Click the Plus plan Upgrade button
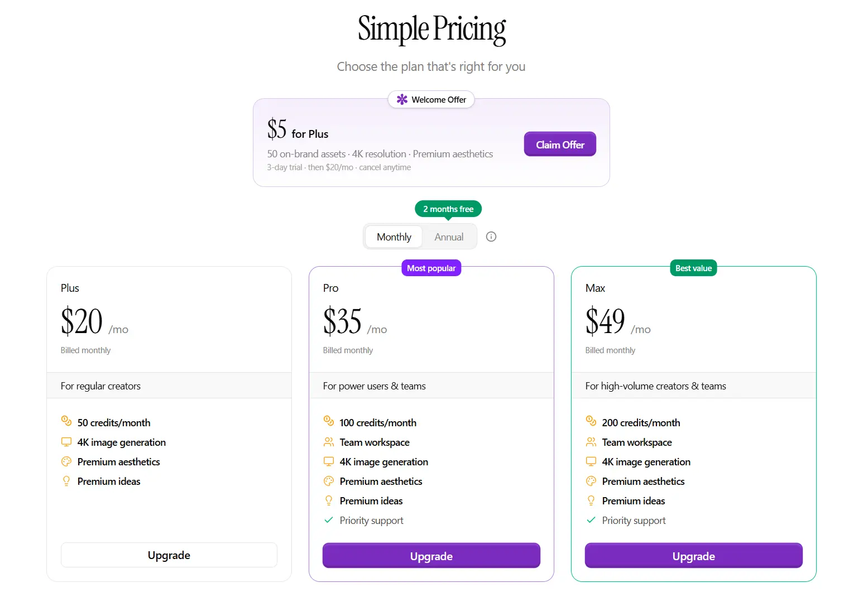Image resolution: width=868 pixels, height=602 pixels. coord(169,555)
